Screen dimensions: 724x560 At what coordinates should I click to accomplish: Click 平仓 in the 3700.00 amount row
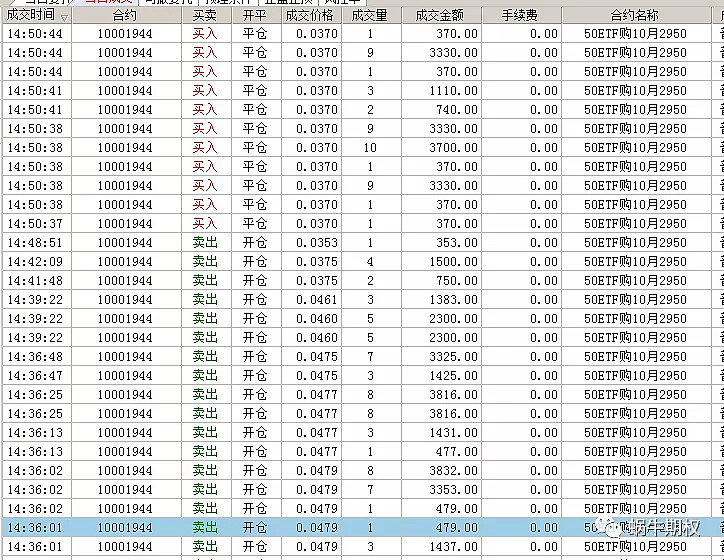tap(255, 148)
